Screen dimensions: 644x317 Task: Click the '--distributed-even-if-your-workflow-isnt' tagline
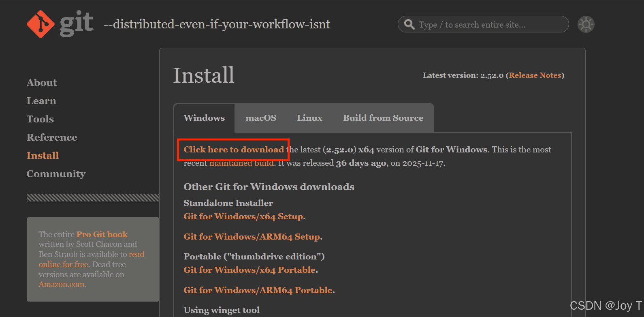[217, 24]
